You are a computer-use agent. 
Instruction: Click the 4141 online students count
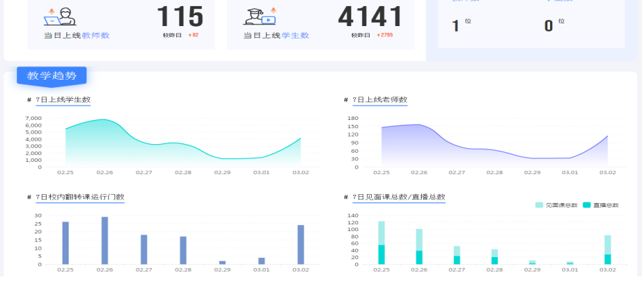[x=370, y=16]
